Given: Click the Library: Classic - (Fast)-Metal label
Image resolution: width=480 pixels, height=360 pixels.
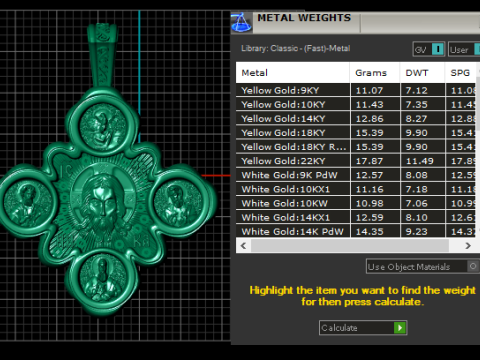Looking at the screenshot, I should coord(296,48).
